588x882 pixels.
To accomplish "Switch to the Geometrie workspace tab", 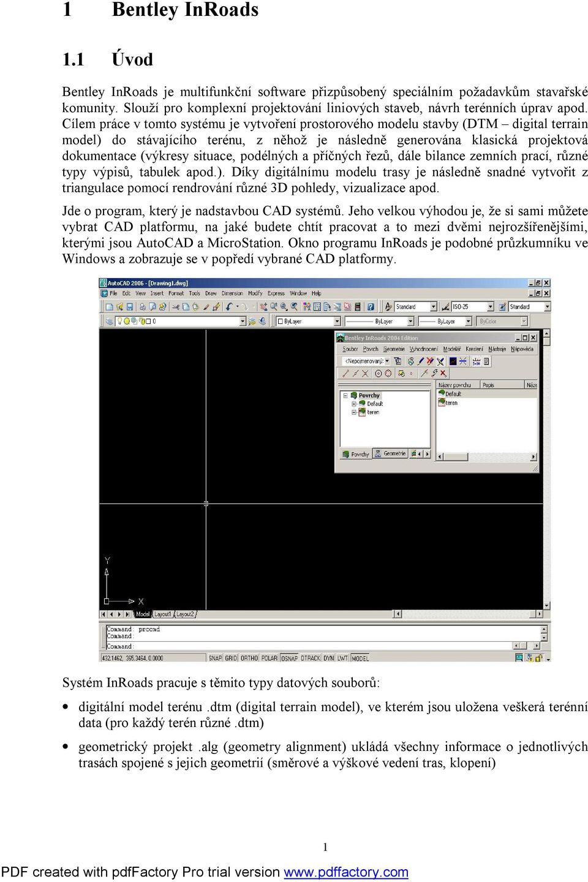I will coord(391,454).
